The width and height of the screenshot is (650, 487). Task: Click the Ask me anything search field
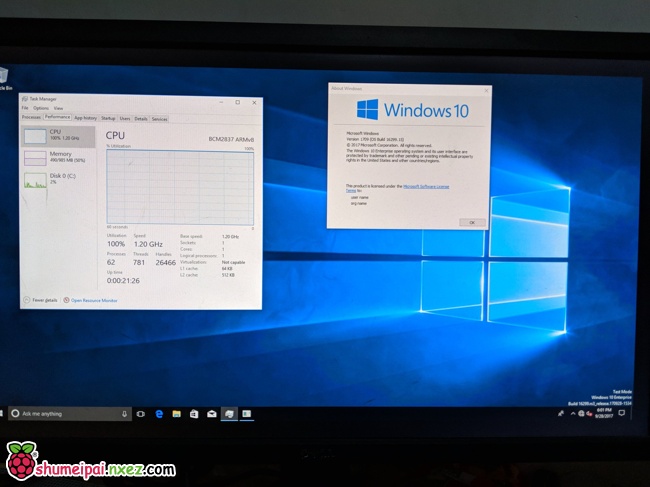click(70, 414)
